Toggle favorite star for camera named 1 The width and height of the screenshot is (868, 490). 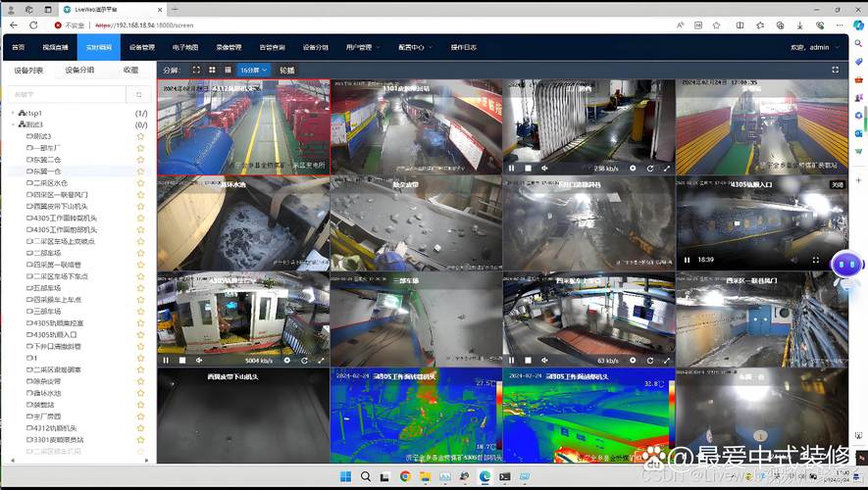click(140, 358)
